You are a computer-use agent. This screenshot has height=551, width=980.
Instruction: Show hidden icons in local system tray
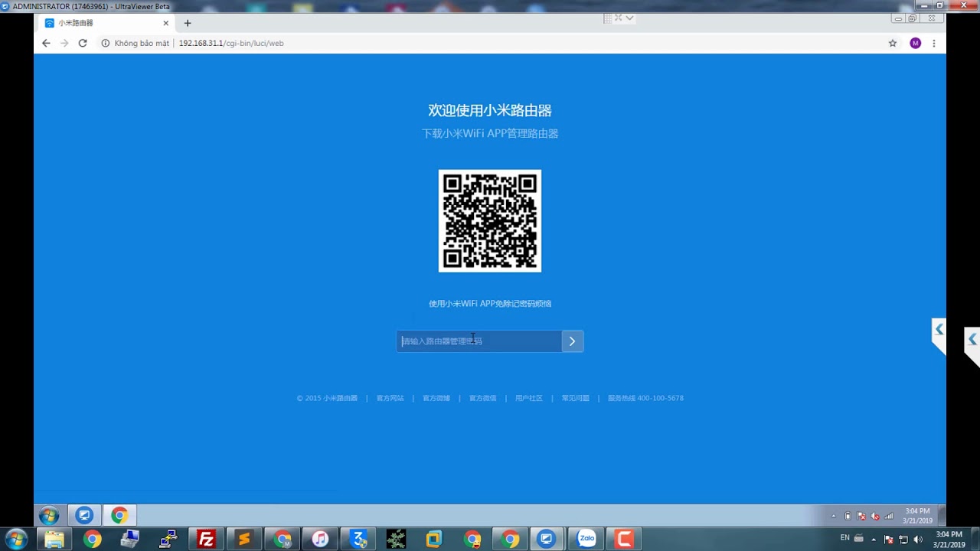point(874,540)
